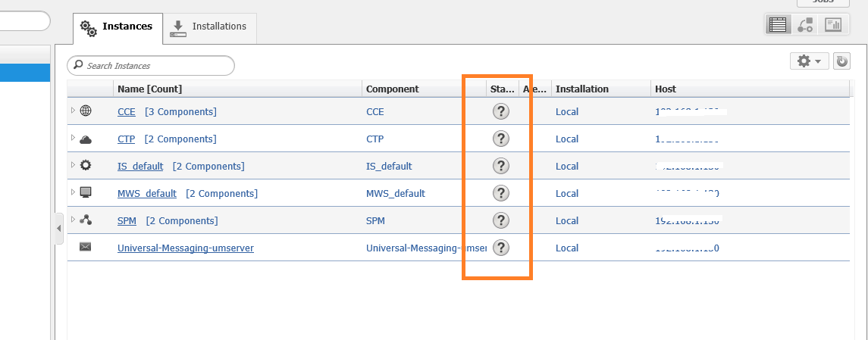Sort by the Host column header
Screen dimensions: 868x340
(750, 89)
